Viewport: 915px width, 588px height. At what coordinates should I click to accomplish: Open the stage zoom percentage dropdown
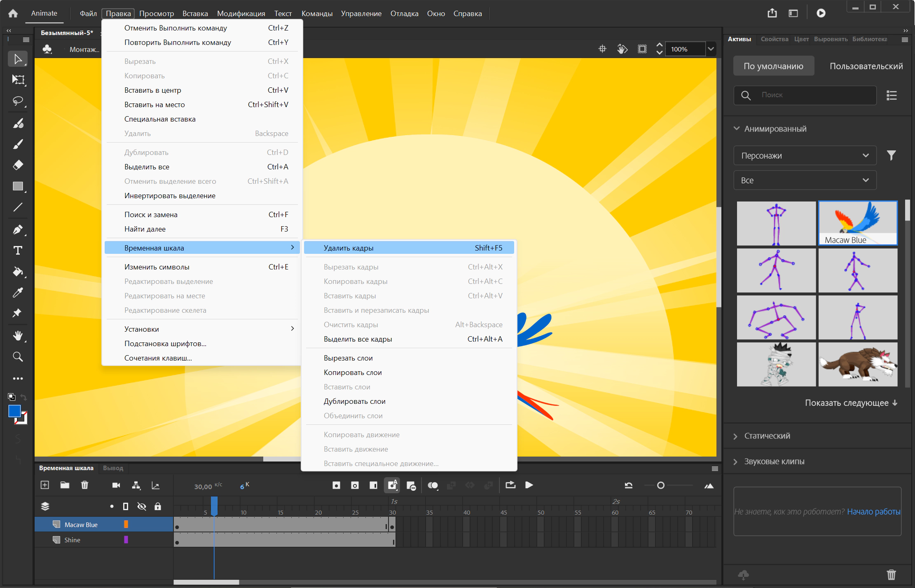pos(711,49)
